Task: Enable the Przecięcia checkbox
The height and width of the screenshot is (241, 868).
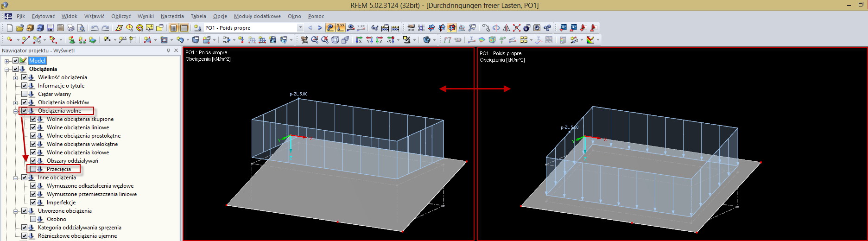Action: [33, 169]
